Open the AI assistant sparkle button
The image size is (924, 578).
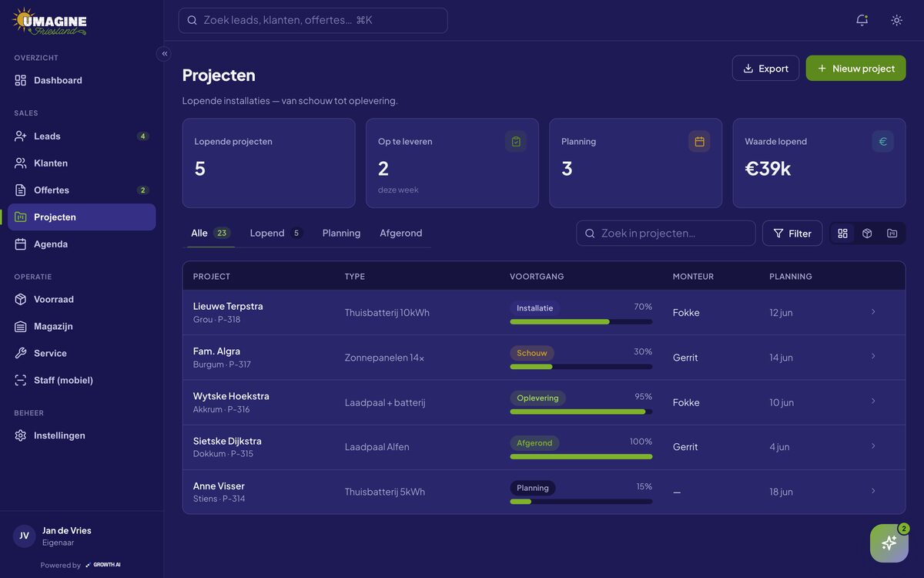coord(889,543)
